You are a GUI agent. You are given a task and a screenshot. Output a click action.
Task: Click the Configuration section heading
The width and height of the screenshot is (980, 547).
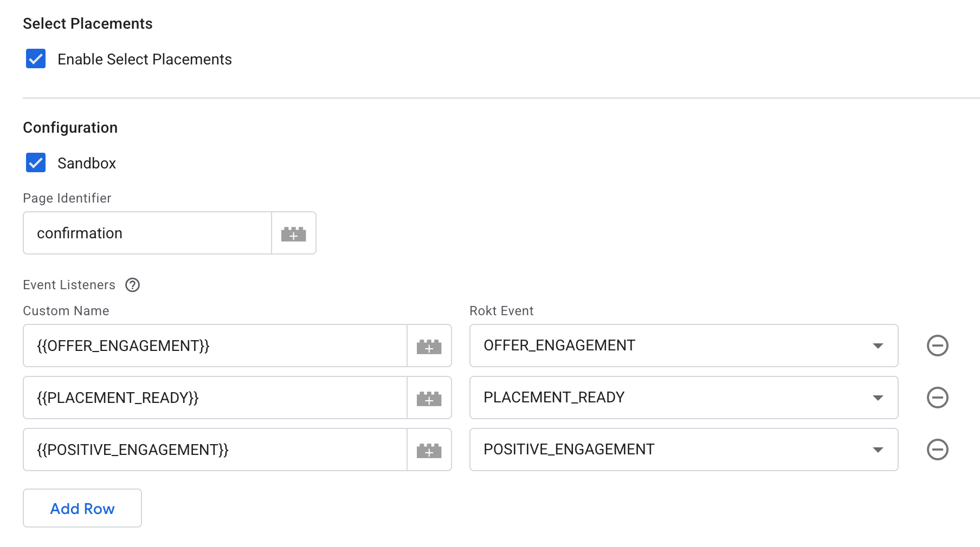click(70, 127)
